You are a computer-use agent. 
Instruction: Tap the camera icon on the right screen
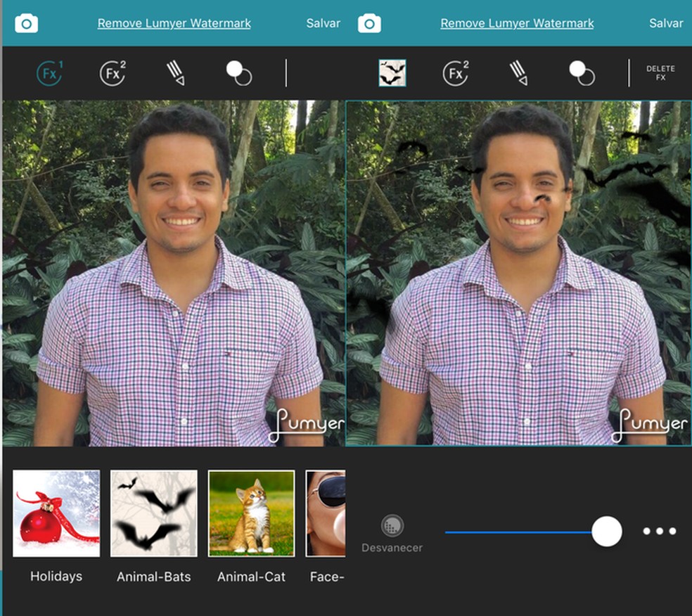click(369, 23)
